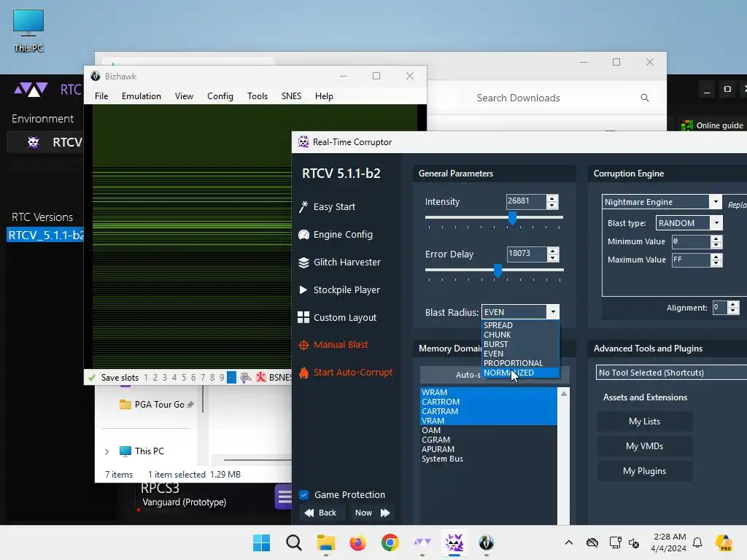Click the Real-Time Corruptor title bar icon
The height and width of the screenshot is (560, 747).
click(x=303, y=141)
